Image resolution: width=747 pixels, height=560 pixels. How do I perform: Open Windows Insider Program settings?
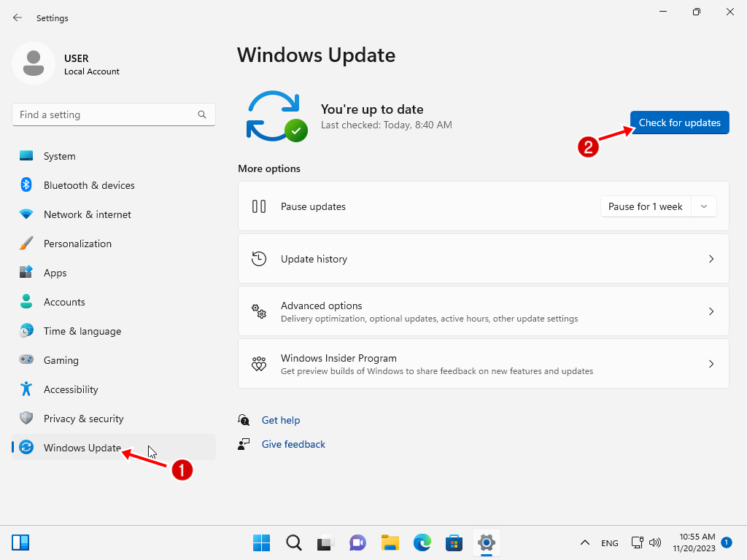(x=483, y=364)
